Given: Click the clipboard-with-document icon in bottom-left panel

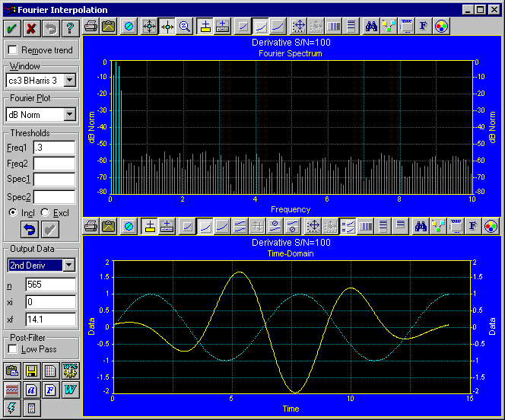Looking at the screenshot, I should pyautogui.click(x=12, y=371).
